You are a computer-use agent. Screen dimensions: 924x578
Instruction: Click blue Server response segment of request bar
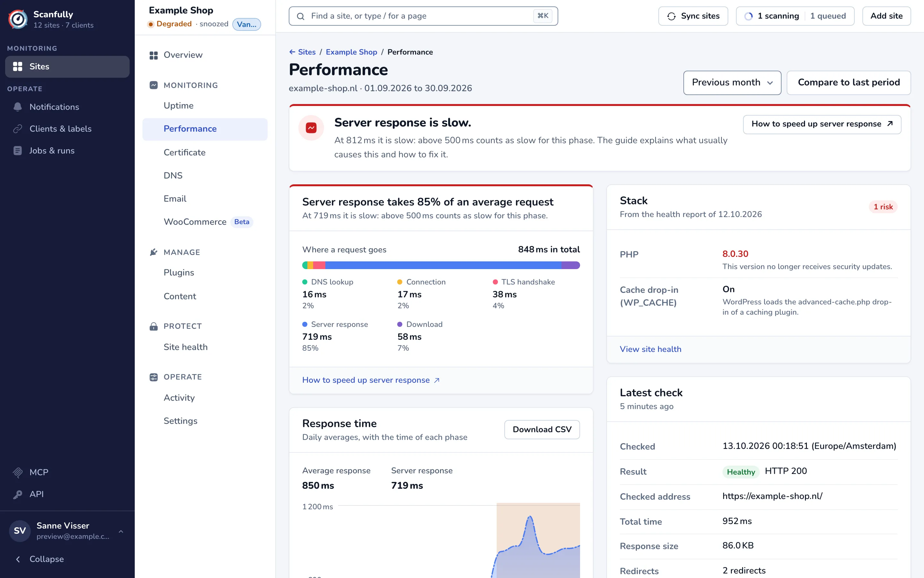click(x=443, y=265)
